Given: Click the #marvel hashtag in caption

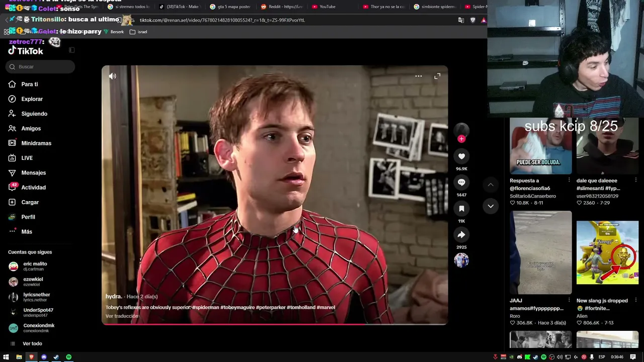Looking at the screenshot, I should [326, 307].
